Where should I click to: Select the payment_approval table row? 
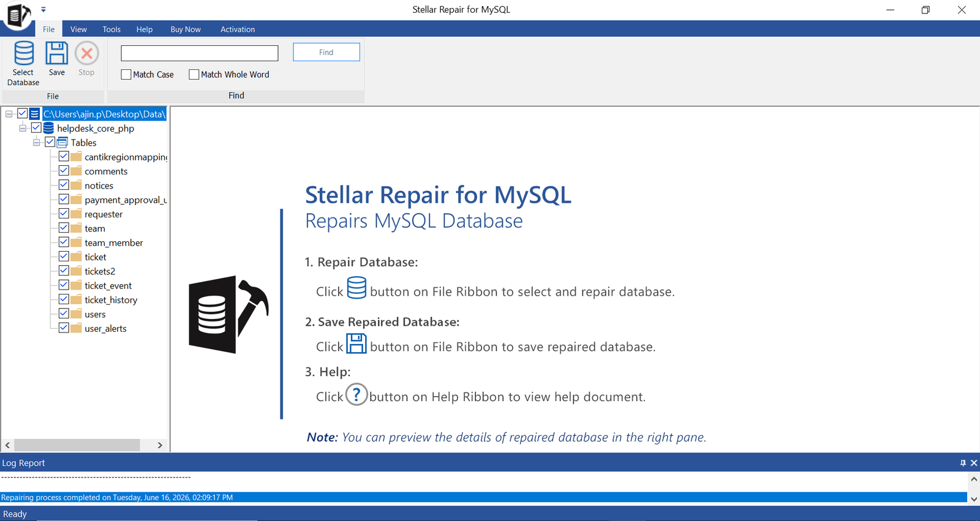click(x=126, y=200)
